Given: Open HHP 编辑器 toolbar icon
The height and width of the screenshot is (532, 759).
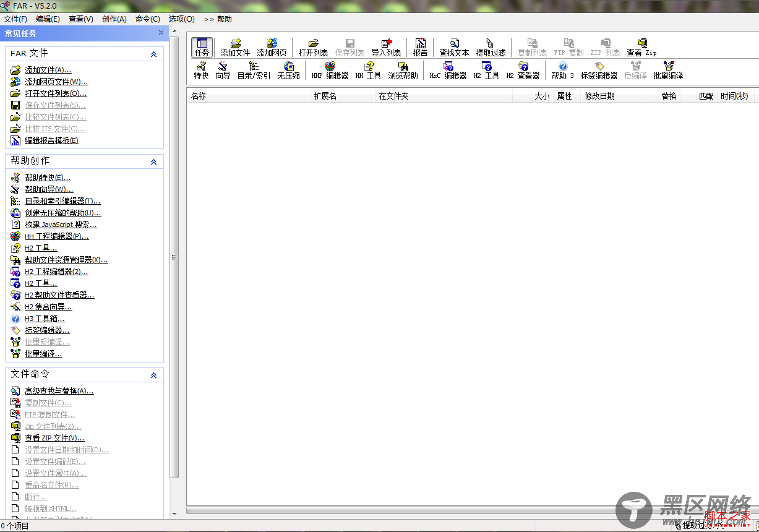Looking at the screenshot, I should point(330,71).
